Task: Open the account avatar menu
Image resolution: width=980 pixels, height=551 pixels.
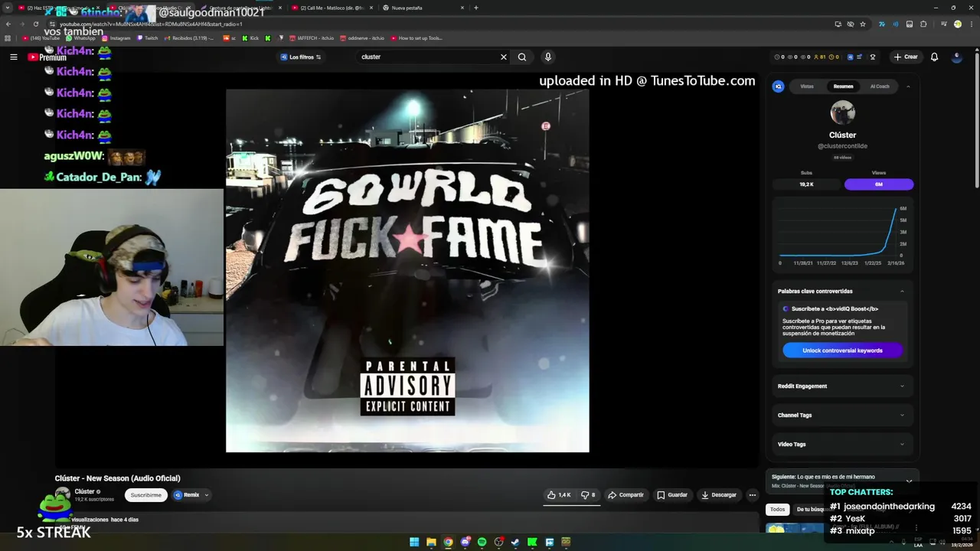Action: click(956, 57)
